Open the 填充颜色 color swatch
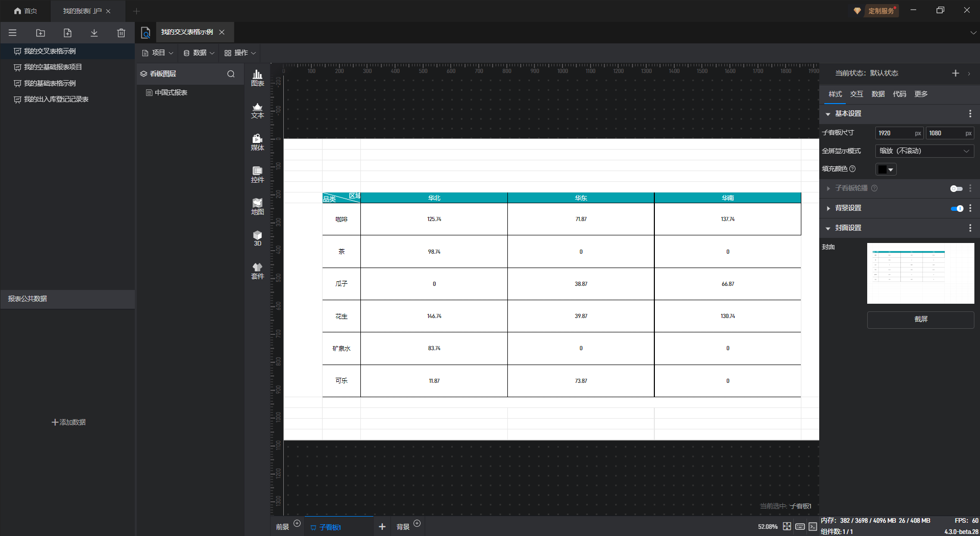980x536 pixels. click(886, 169)
